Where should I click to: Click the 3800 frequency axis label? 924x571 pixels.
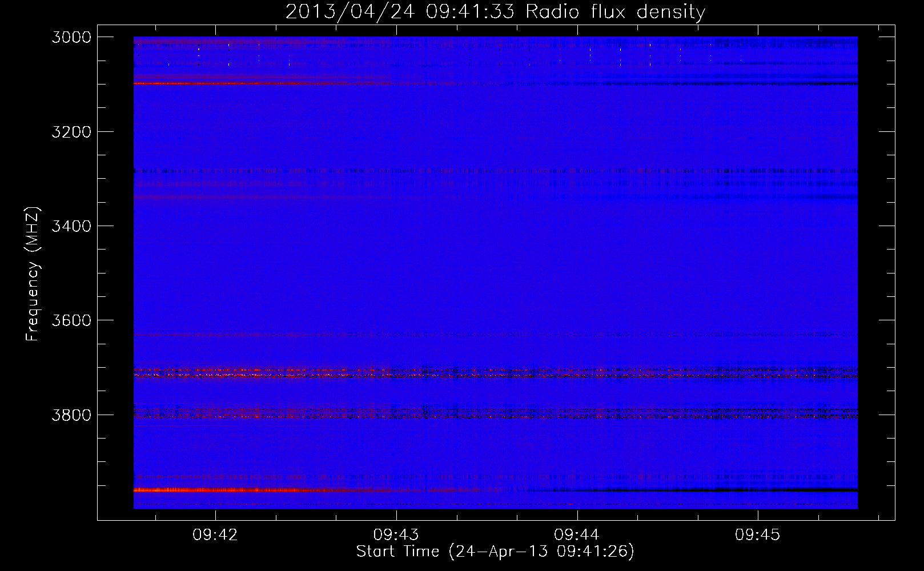pos(71,415)
